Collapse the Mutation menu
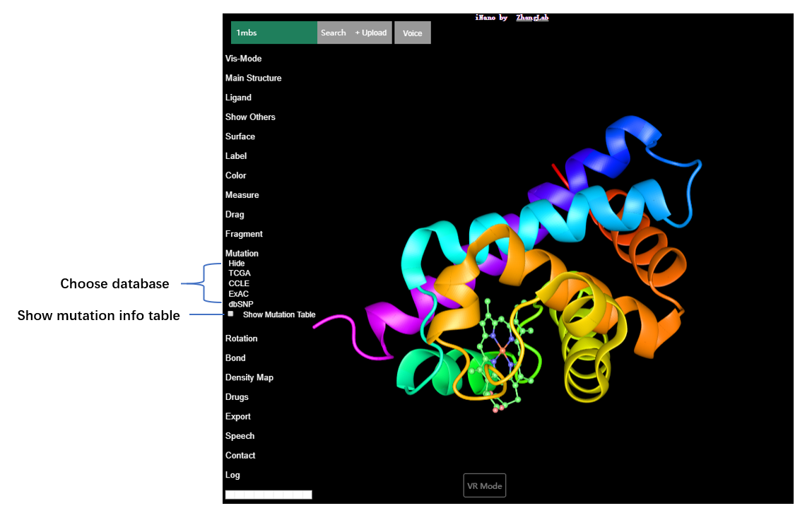 tap(242, 253)
